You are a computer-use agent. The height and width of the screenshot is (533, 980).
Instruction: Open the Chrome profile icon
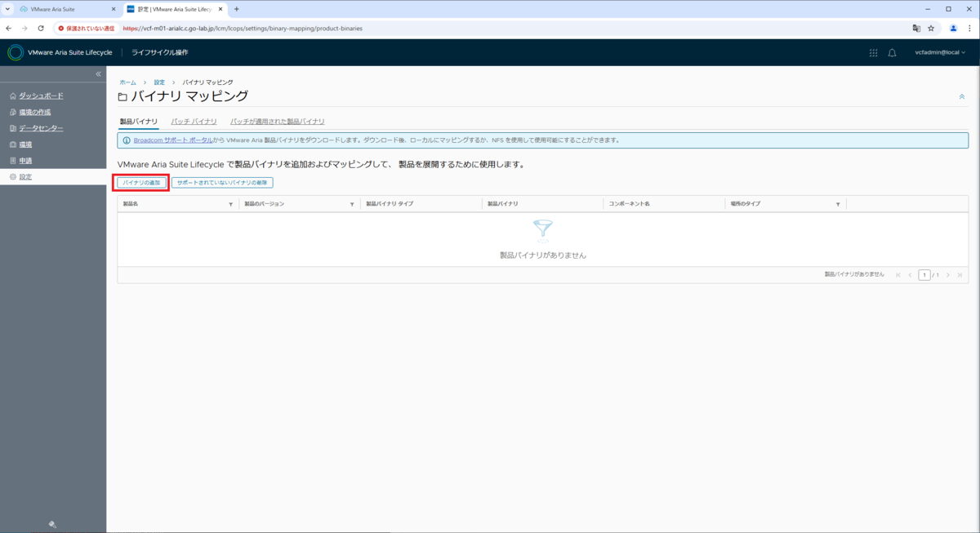point(953,28)
